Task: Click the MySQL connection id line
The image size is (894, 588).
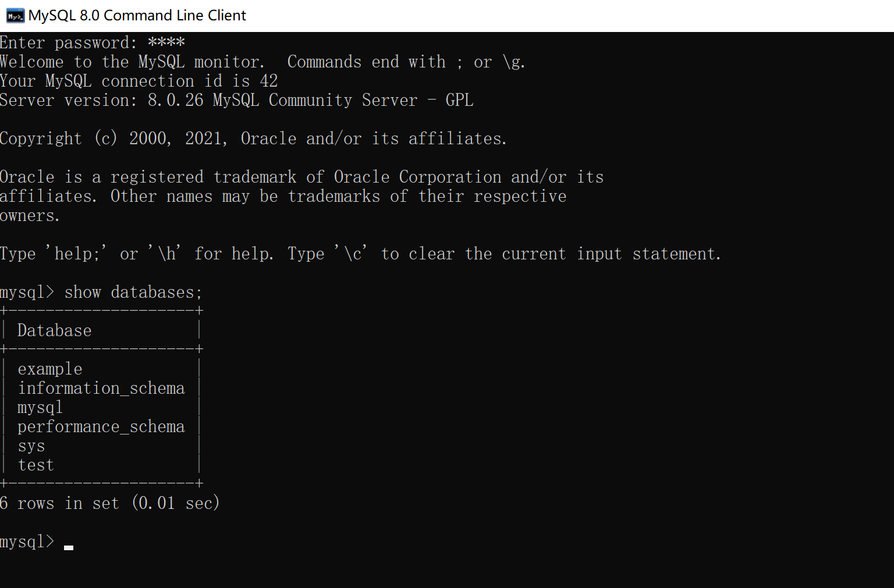Action: pos(139,81)
